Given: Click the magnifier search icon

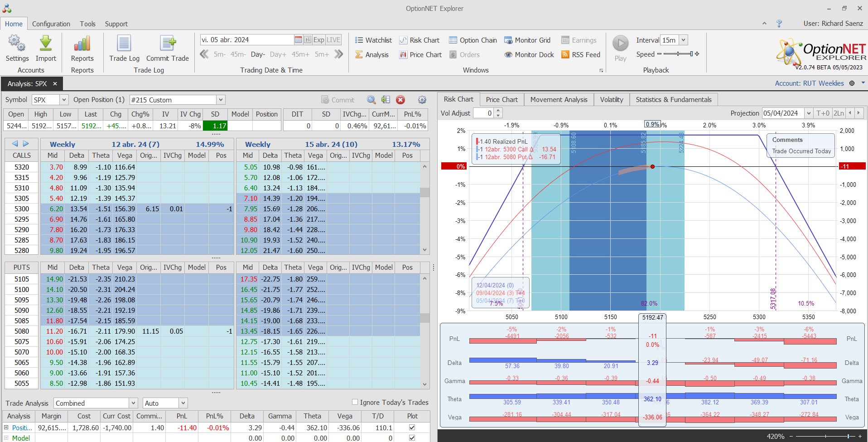Looking at the screenshot, I should [x=371, y=100].
